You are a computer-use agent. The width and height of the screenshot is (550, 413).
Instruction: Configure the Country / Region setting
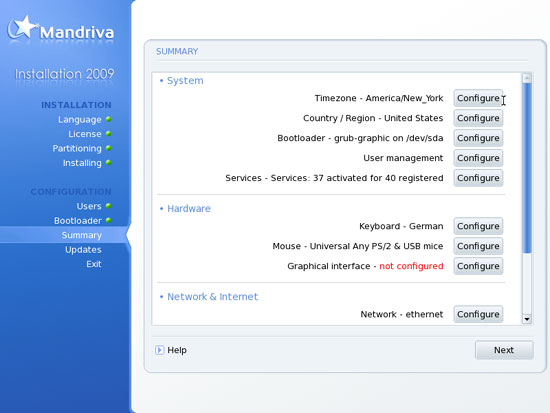click(478, 118)
